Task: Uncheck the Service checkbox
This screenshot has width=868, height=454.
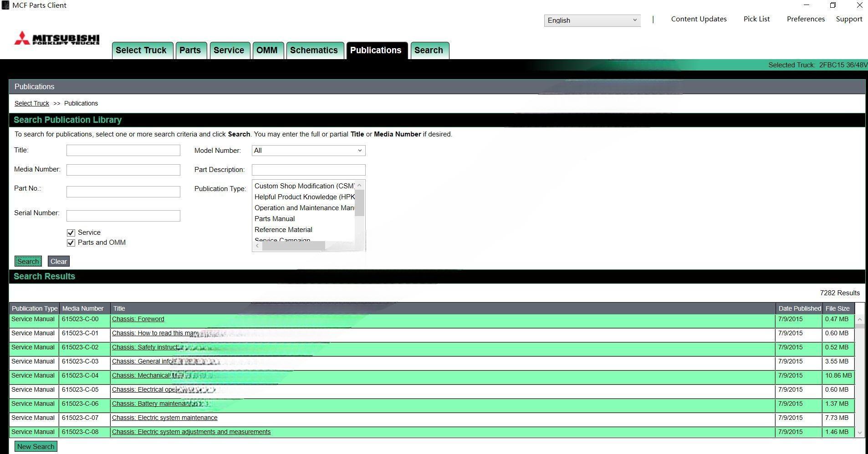Action: click(x=71, y=233)
